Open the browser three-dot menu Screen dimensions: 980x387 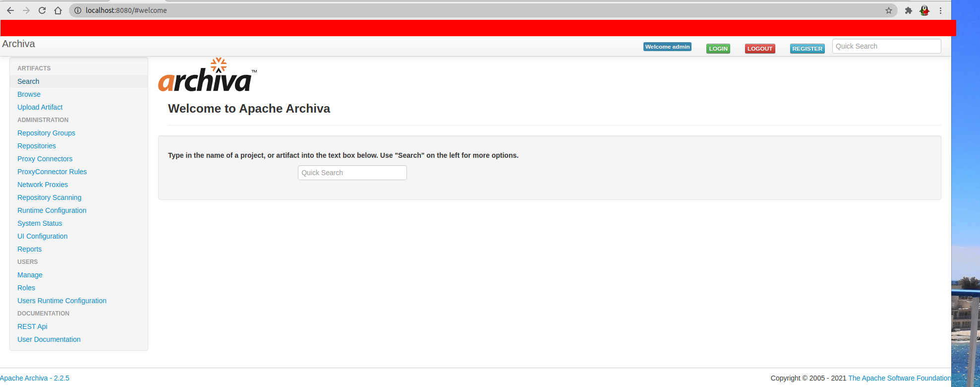[940, 10]
